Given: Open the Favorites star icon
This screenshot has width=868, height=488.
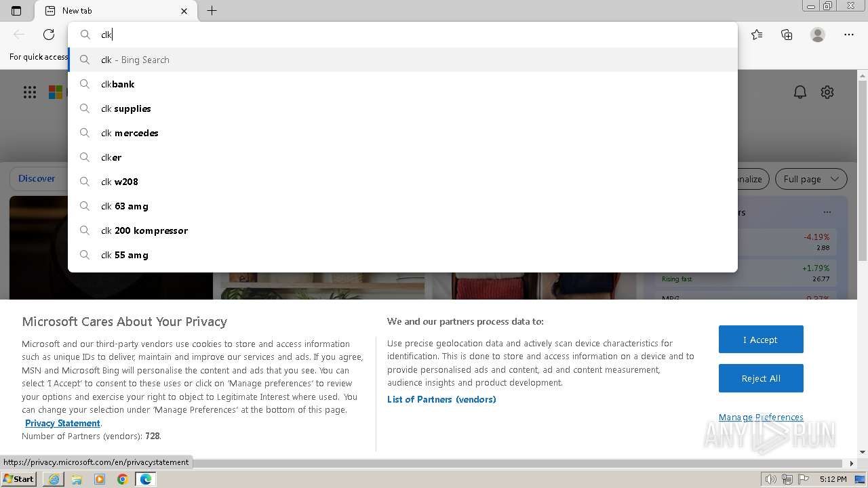Looking at the screenshot, I should [x=757, y=35].
